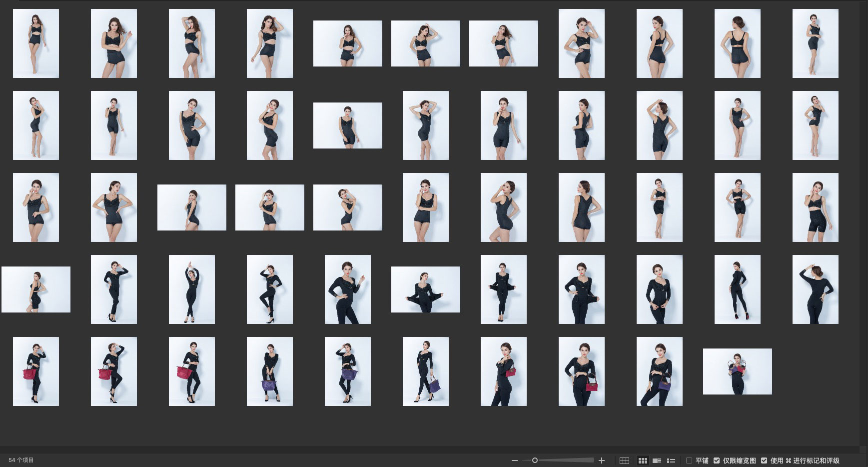Select close-up thumbnail with small red bag at hip

click(582, 371)
